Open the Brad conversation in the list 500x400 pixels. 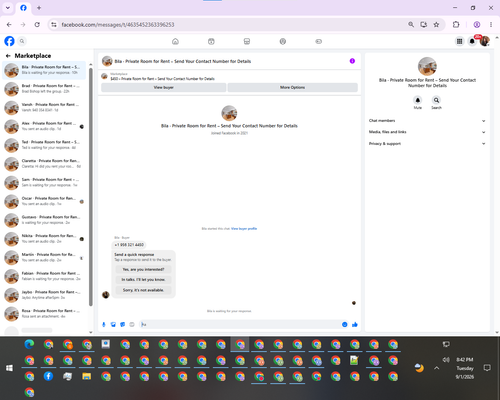click(x=44, y=89)
